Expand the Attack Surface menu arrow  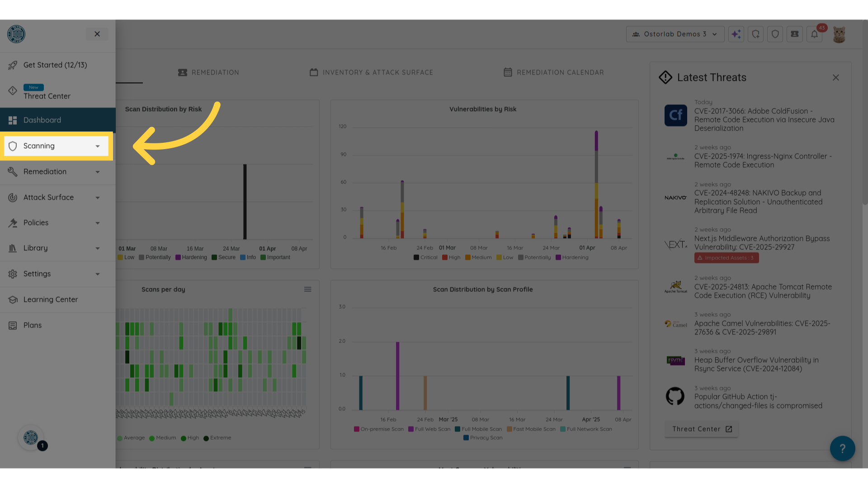click(x=98, y=197)
